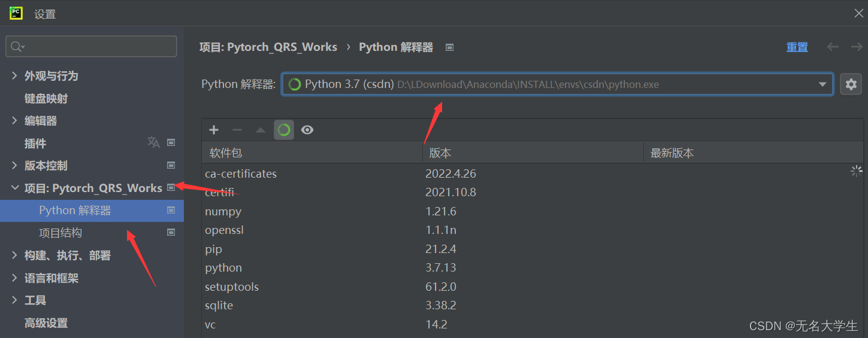Screen dimensions: 868x338
Task: Click the PyCharm logo in the title bar
Action: click(16, 13)
